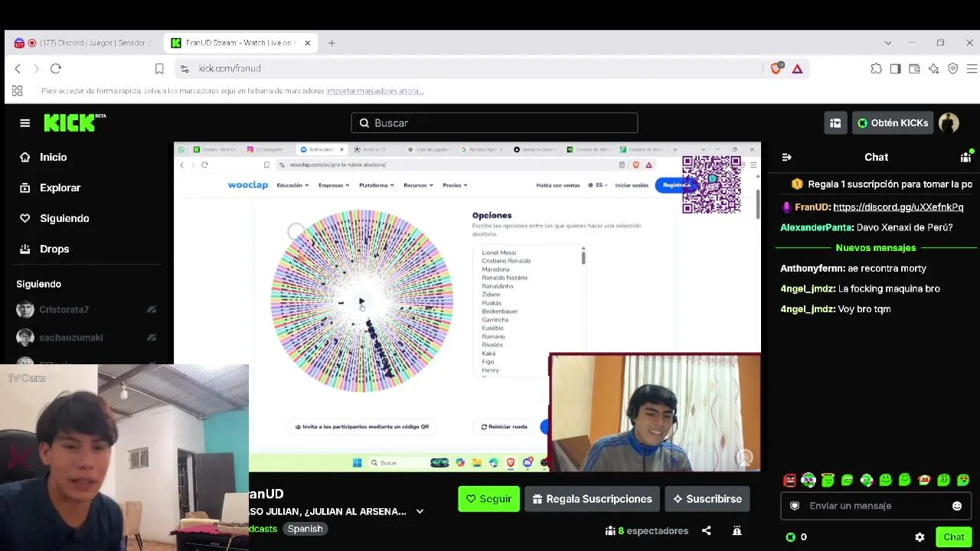Open the Leo AI sparkle icon

933,69
